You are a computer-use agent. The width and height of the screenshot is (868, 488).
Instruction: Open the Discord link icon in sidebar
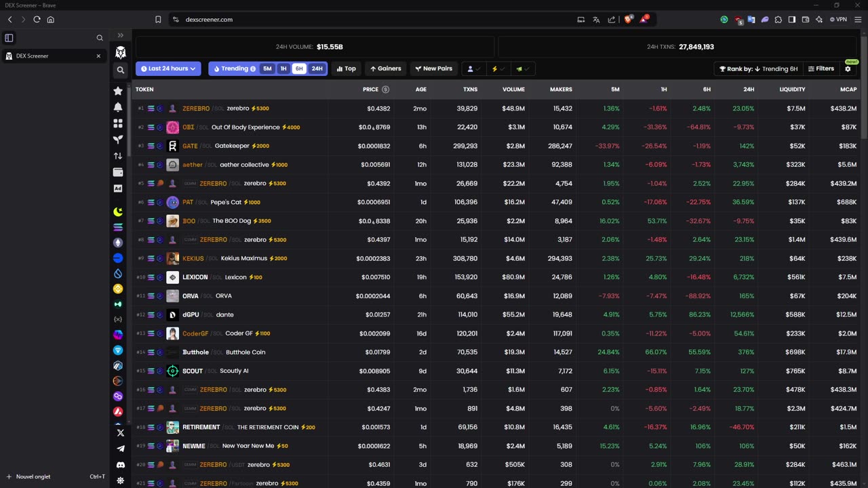121,465
